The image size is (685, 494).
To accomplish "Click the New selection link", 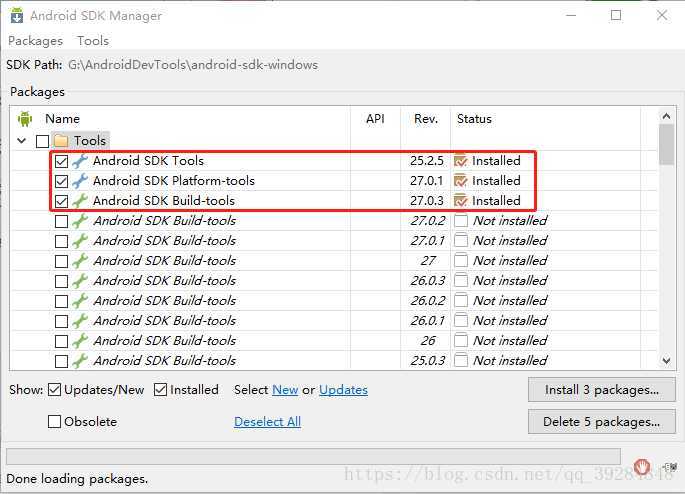I will (285, 390).
